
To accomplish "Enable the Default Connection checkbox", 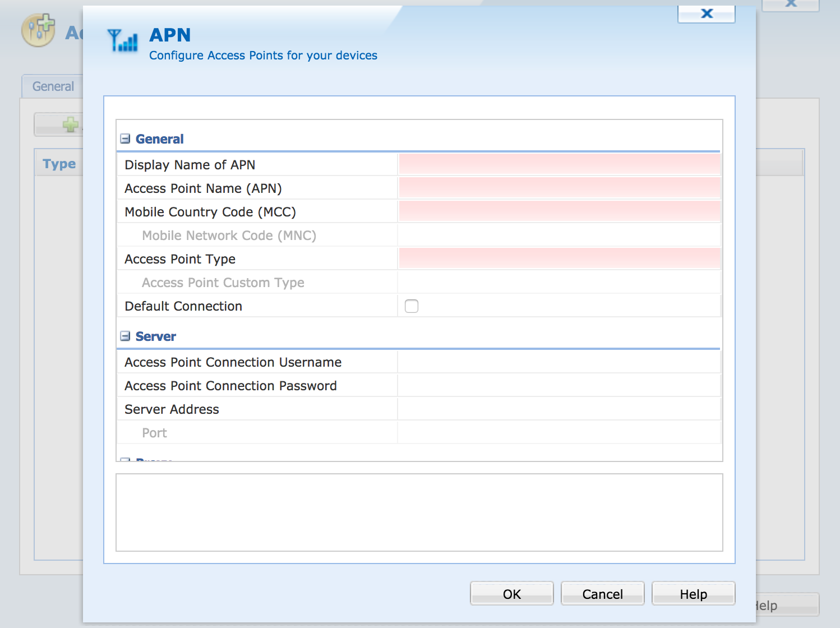I will 412,306.
